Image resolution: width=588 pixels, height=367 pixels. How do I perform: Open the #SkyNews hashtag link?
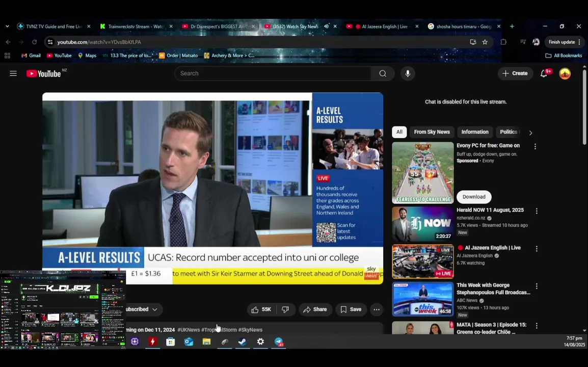click(250, 330)
